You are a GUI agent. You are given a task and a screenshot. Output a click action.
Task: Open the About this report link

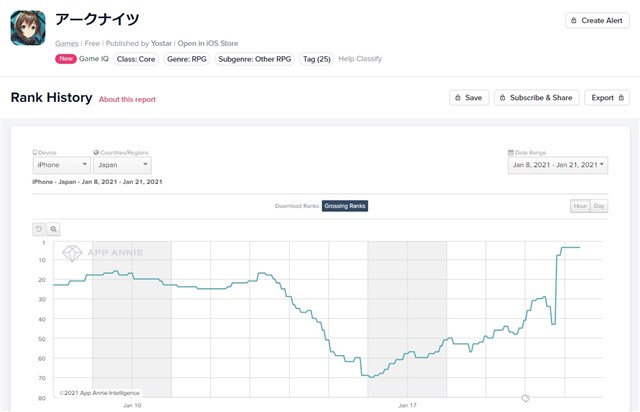pyautogui.click(x=127, y=99)
